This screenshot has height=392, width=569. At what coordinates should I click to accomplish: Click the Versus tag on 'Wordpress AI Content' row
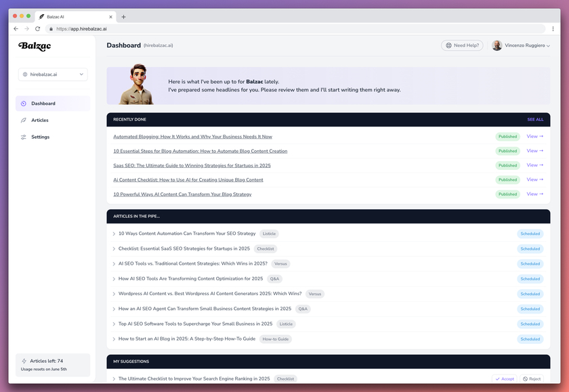click(314, 294)
